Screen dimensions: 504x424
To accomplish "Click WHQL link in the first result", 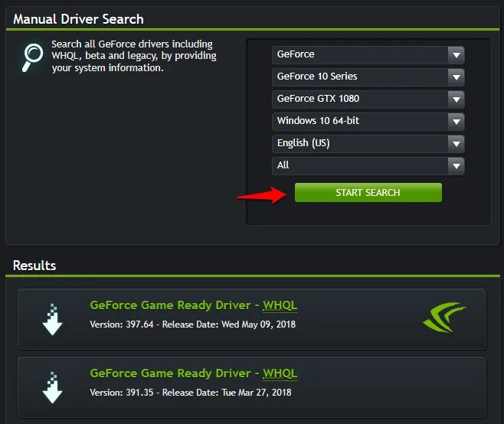I will tap(280, 305).
